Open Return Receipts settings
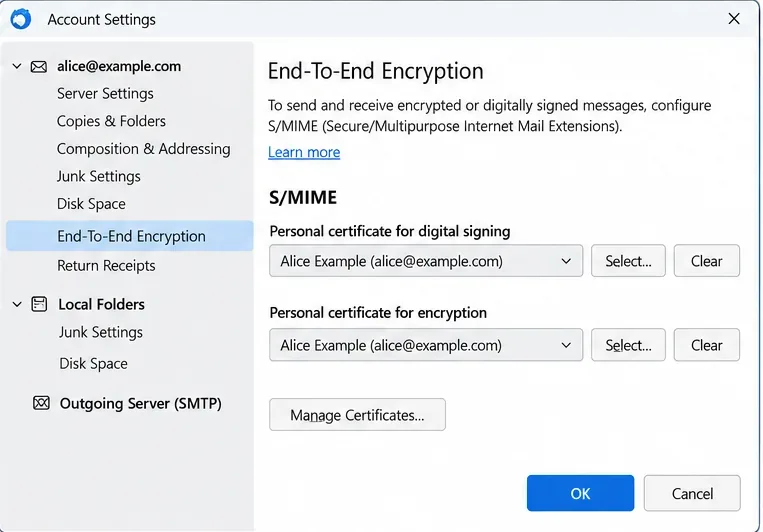 (x=107, y=266)
